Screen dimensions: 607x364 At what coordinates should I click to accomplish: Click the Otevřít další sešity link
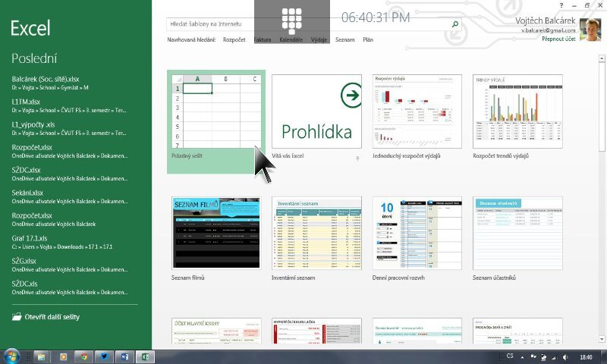pyautogui.click(x=52, y=317)
